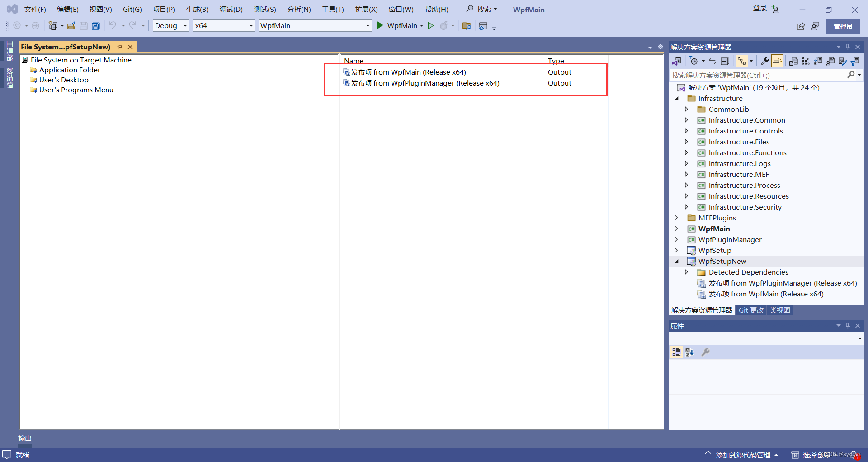Open the File Types Editor icon

[818, 61]
